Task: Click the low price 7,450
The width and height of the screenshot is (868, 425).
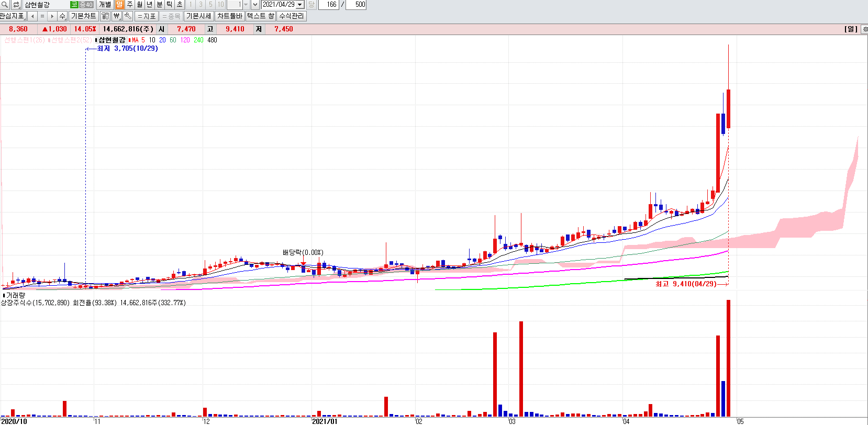Action: (284, 29)
